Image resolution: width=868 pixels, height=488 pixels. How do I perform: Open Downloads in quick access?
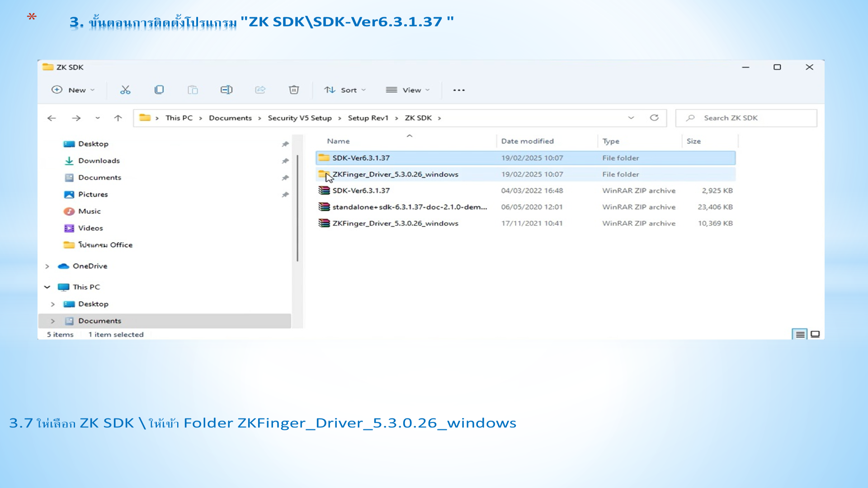pyautogui.click(x=99, y=161)
